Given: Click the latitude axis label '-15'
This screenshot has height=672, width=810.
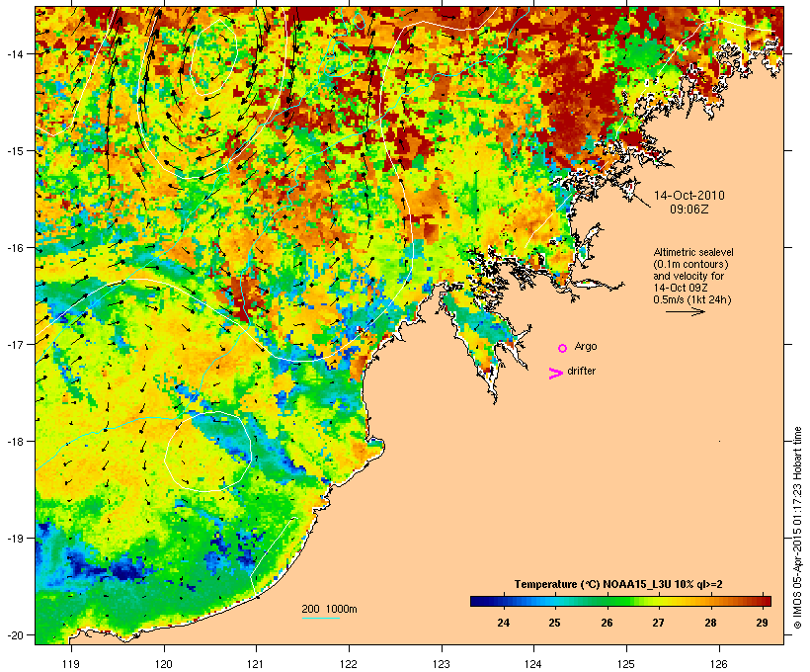Looking at the screenshot, I should coord(15,151).
